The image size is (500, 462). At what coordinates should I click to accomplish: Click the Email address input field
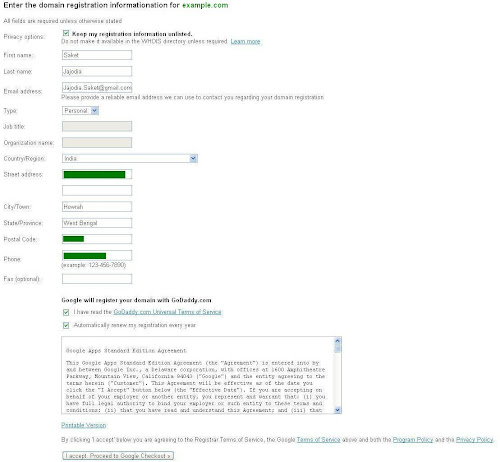(x=97, y=88)
